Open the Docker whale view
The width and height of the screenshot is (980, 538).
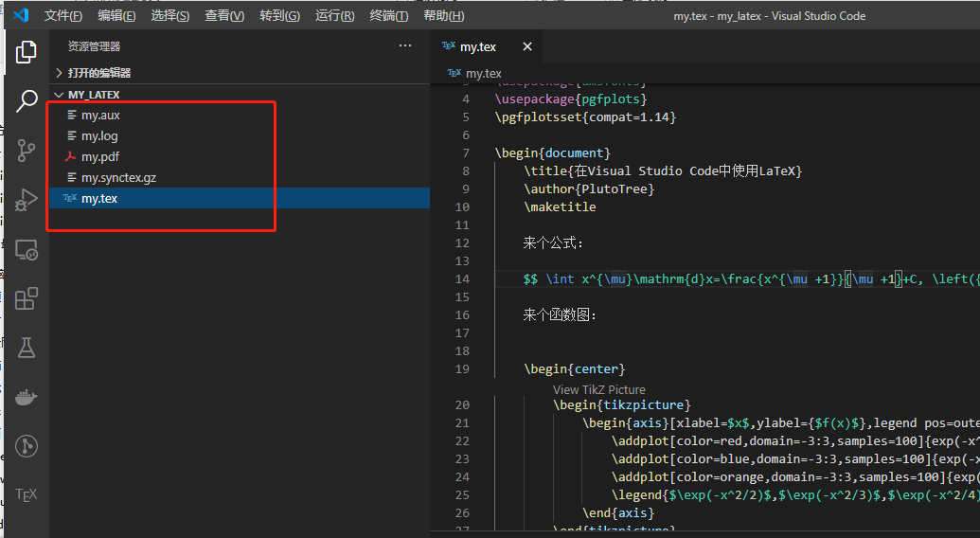[26, 397]
